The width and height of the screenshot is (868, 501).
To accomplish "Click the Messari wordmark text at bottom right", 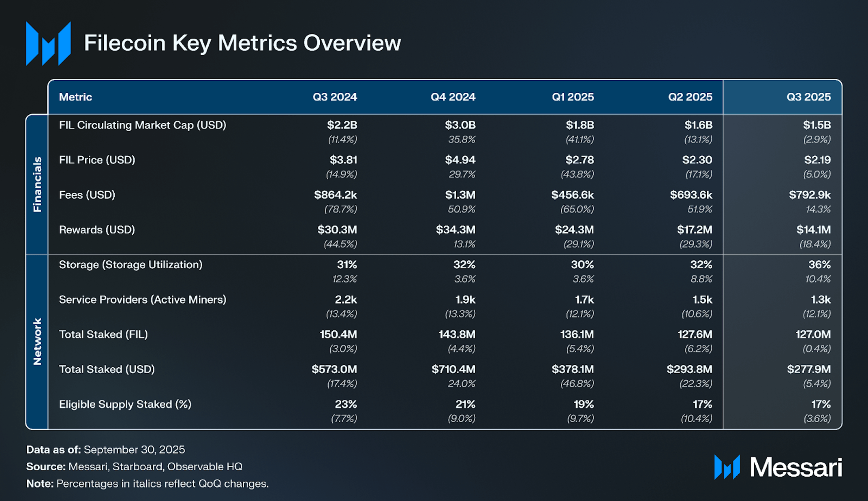I will 796,467.
